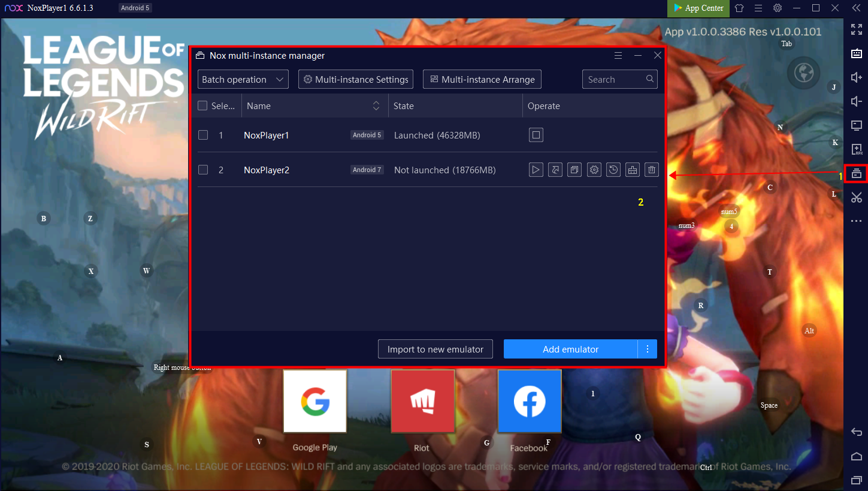The image size is (868, 491).
Task: Focus the Search field in manager
Action: pos(620,79)
